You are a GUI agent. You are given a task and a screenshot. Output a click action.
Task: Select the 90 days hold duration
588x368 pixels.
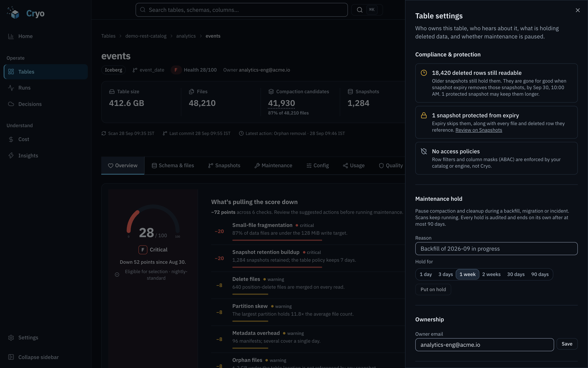tap(540, 274)
